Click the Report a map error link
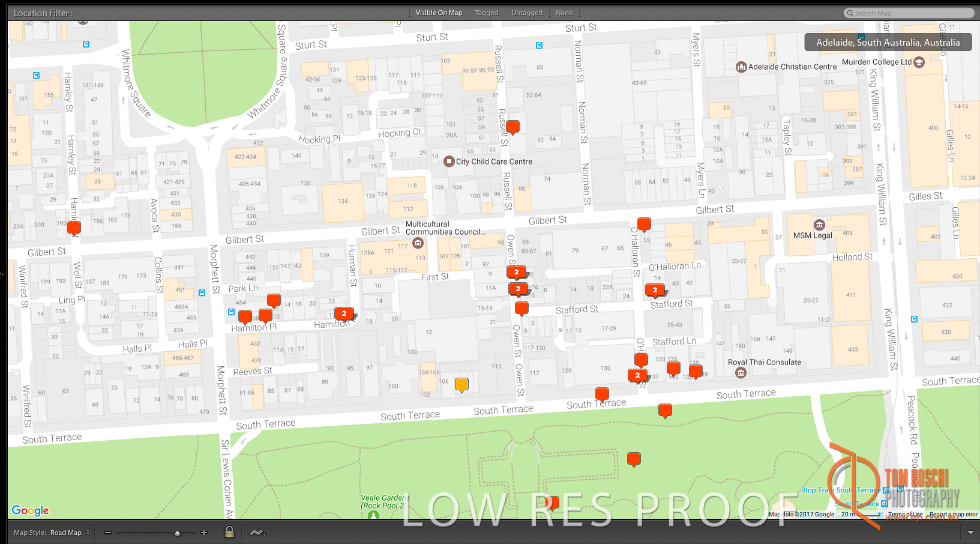 (x=953, y=515)
